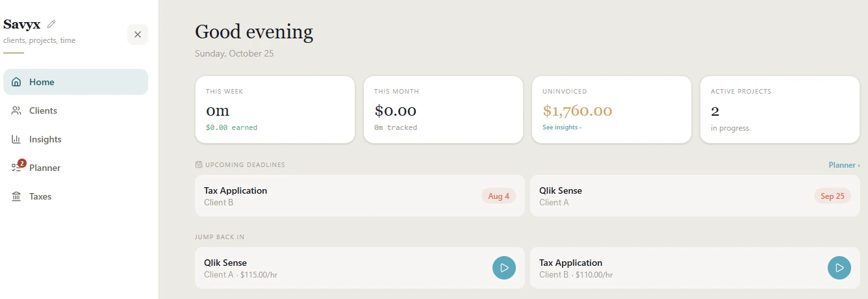Click the Planner checklist icon with badge
Image resolution: width=868 pixels, height=299 pixels.
coord(18,166)
